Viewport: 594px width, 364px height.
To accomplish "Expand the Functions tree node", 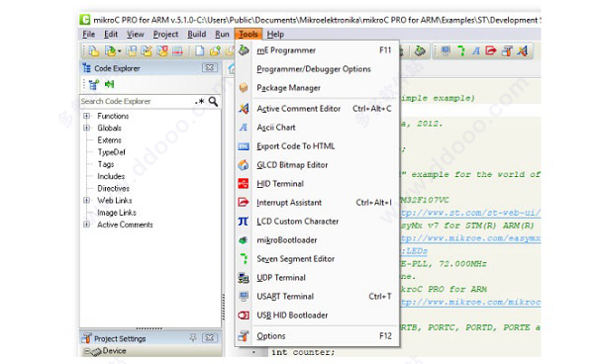I will pyautogui.click(x=87, y=116).
